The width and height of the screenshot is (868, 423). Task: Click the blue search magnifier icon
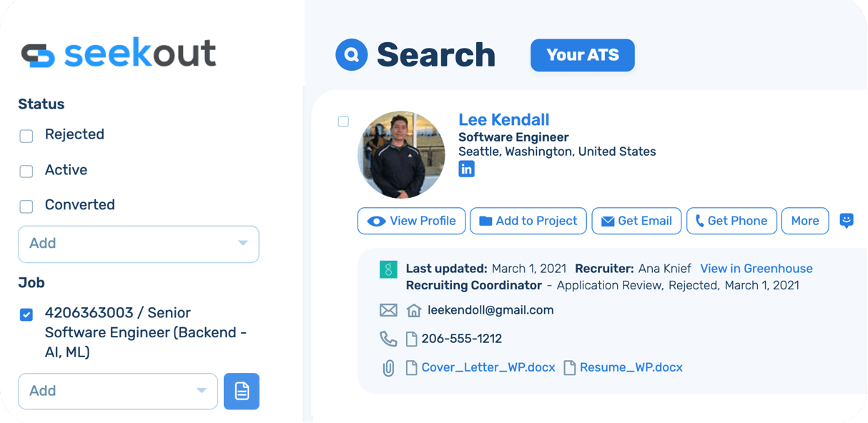point(351,55)
